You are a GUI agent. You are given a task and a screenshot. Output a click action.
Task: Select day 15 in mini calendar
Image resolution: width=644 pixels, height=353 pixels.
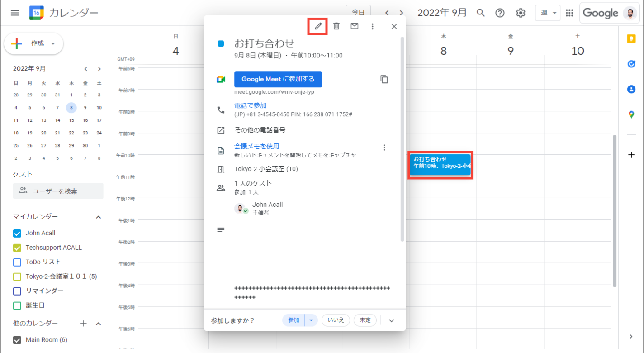pyautogui.click(x=71, y=120)
